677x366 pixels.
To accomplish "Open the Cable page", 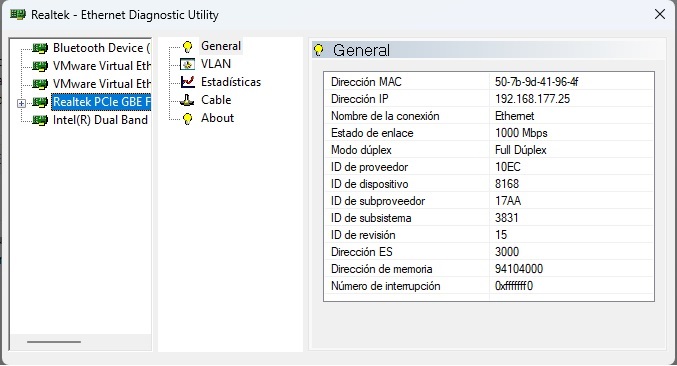I will [x=216, y=100].
